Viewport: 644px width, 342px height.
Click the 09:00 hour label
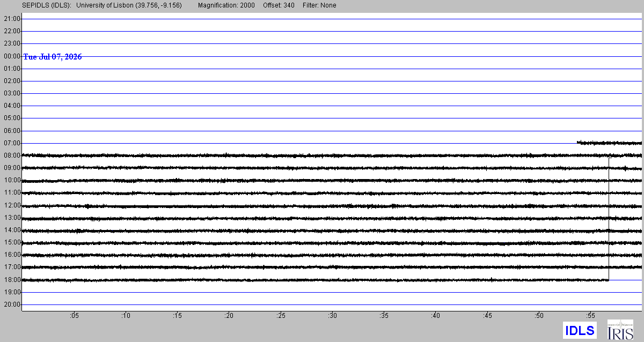[x=12, y=168]
